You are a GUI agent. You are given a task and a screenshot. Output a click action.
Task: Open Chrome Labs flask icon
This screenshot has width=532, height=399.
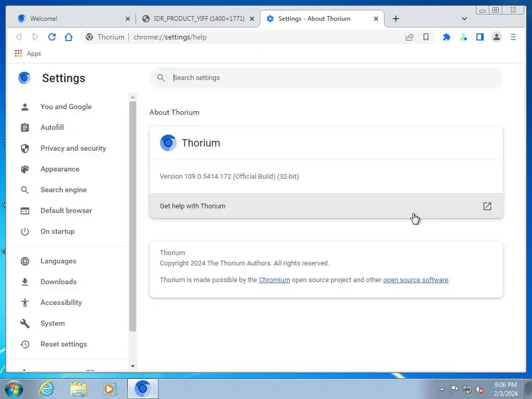[463, 37]
